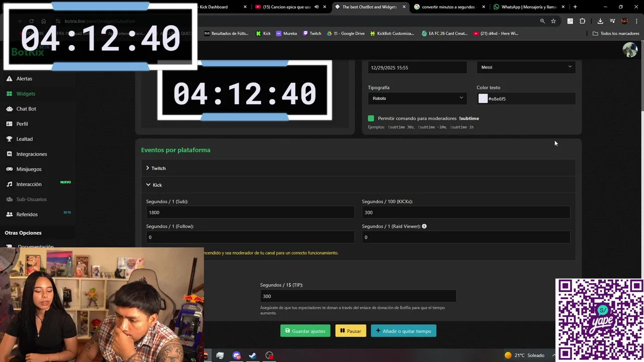
Task: Click the weather widget showing 21°C Soleado
Action: click(524, 355)
